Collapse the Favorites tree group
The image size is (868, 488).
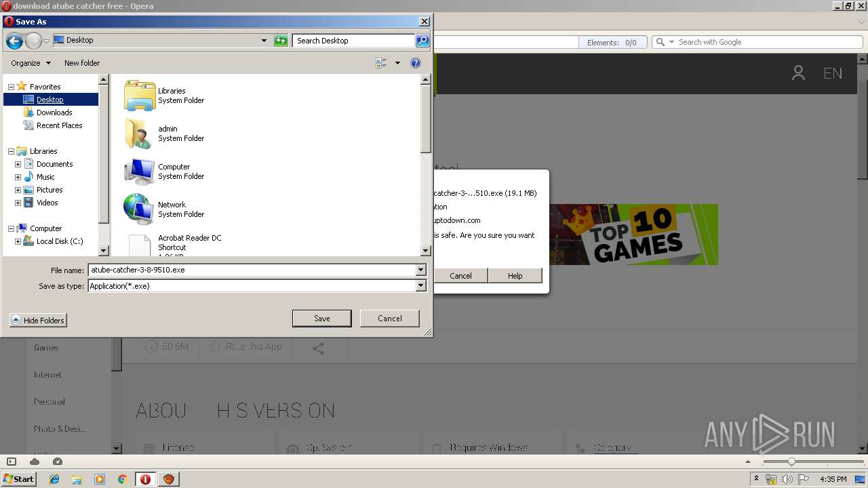(11, 87)
